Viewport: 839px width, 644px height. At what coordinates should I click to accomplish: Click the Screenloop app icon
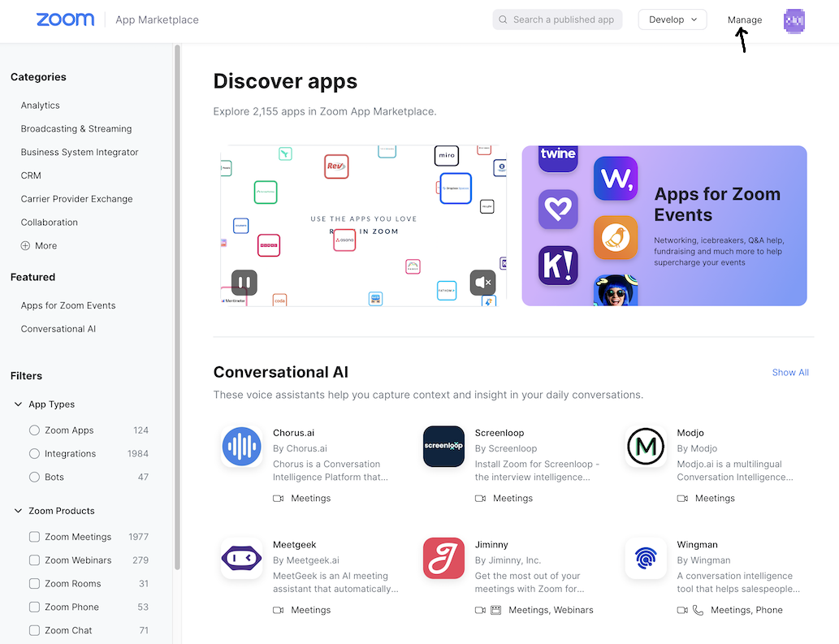[443, 446]
